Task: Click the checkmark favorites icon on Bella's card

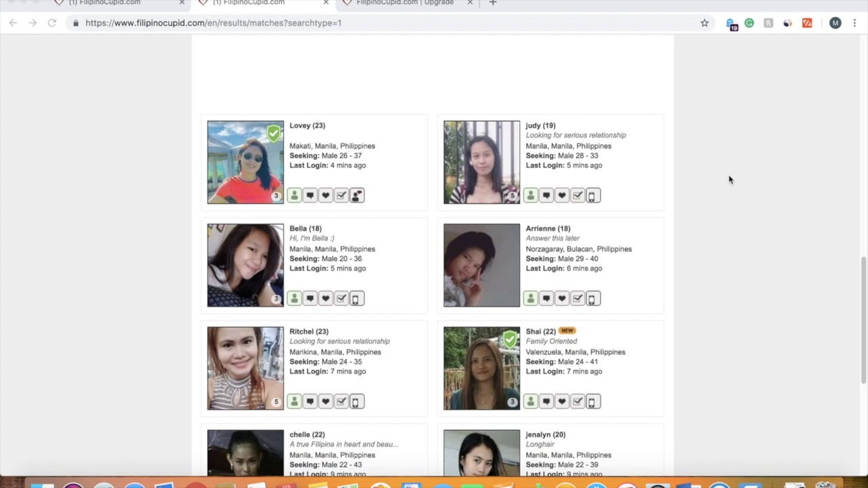Action: 341,298
